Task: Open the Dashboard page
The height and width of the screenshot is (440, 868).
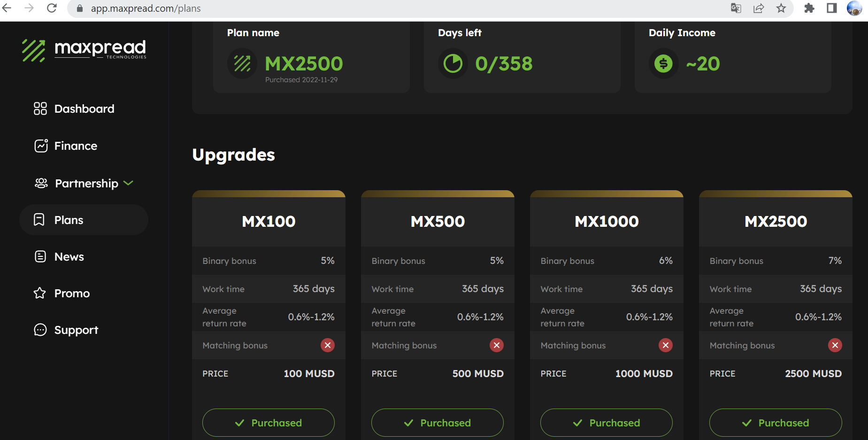Action: pos(84,108)
